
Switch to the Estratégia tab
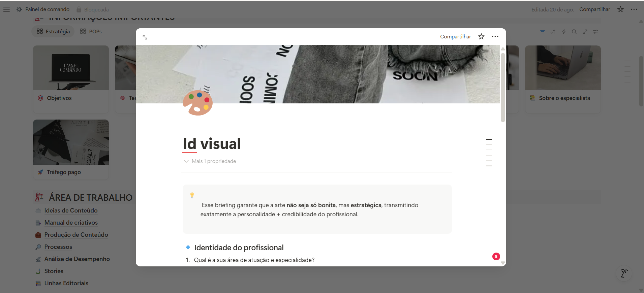[53, 31]
